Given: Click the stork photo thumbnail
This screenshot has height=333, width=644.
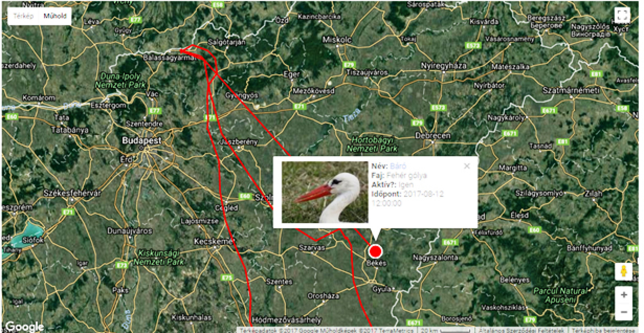Looking at the screenshot, I should coord(325,192).
